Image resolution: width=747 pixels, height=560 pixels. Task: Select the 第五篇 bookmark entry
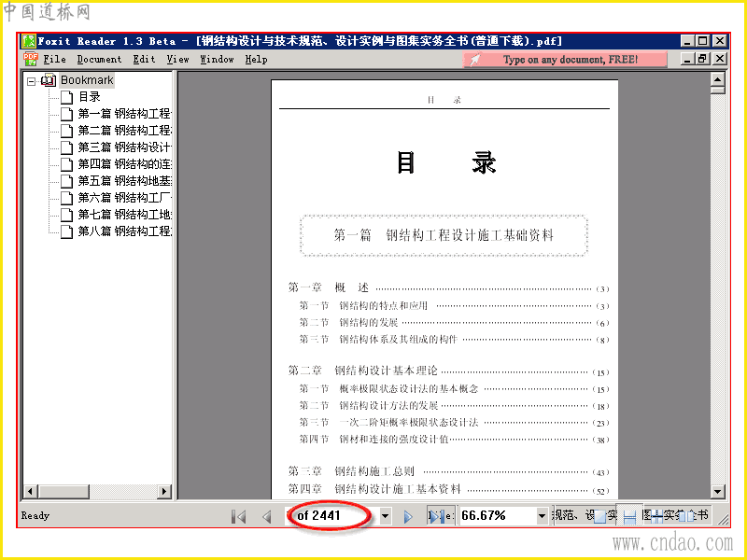pos(125,181)
